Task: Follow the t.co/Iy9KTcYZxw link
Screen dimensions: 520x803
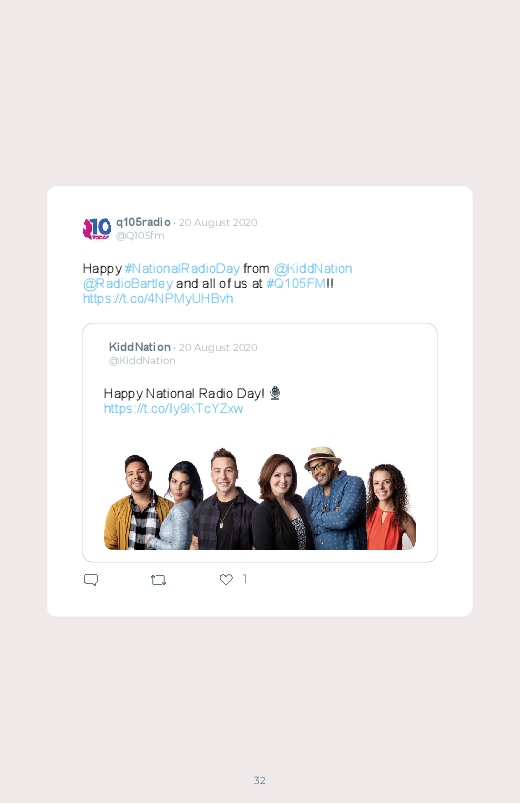Action: 173,408
